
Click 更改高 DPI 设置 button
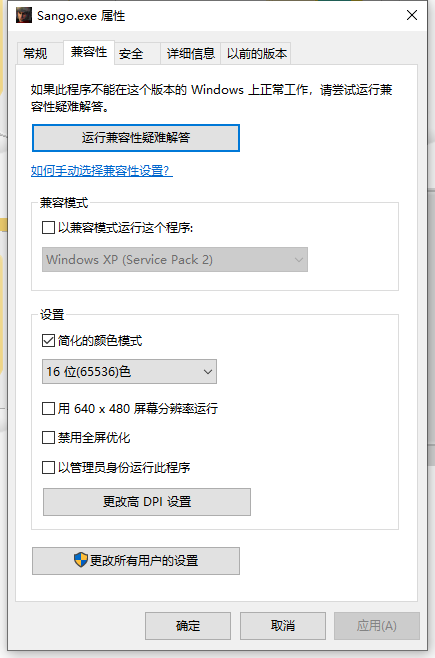(x=147, y=502)
